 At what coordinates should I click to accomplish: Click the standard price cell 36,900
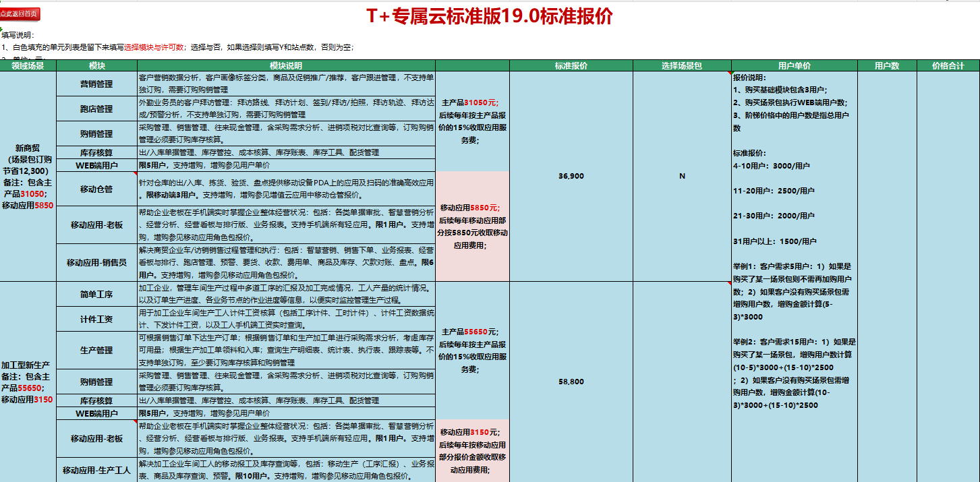pyautogui.click(x=571, y=176)
